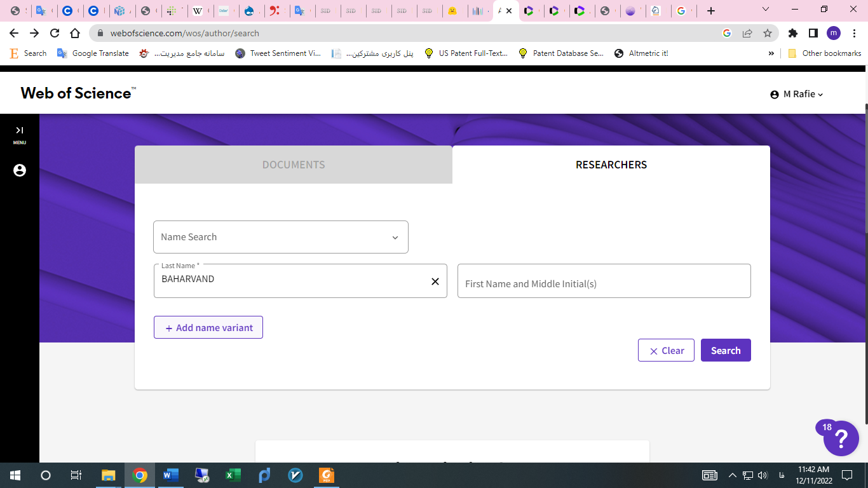868x488 pixels.
Task: Open Cortana search circle
Action: [45, 475]
